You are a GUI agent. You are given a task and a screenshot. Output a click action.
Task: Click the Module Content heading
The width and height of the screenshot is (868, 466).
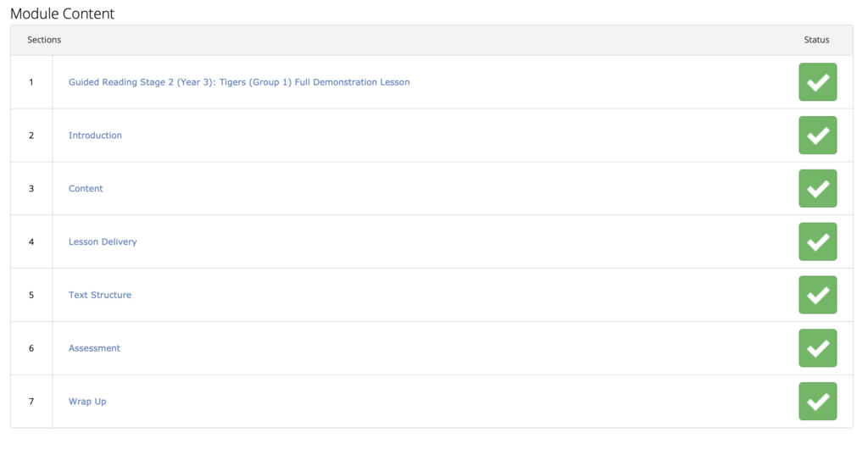point(62,14)
